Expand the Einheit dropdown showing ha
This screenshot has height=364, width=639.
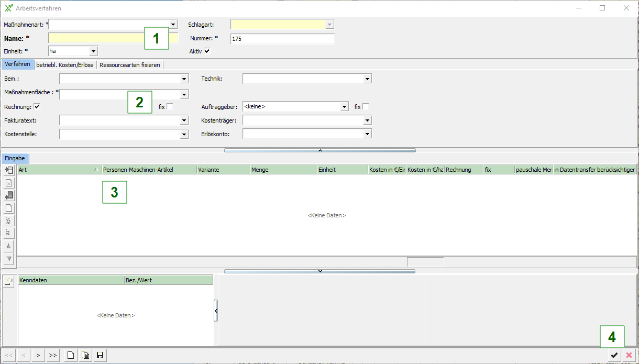(93, 51)
